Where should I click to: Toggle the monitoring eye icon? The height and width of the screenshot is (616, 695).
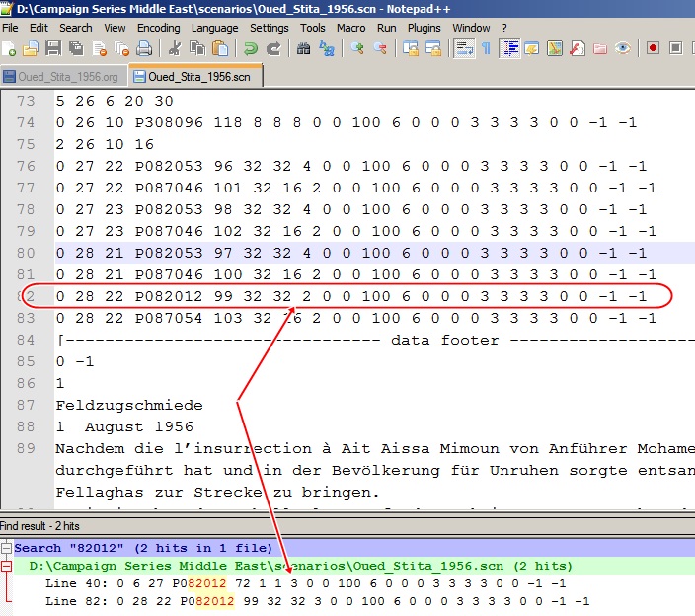pyautogui.click(x=623, y=48)
